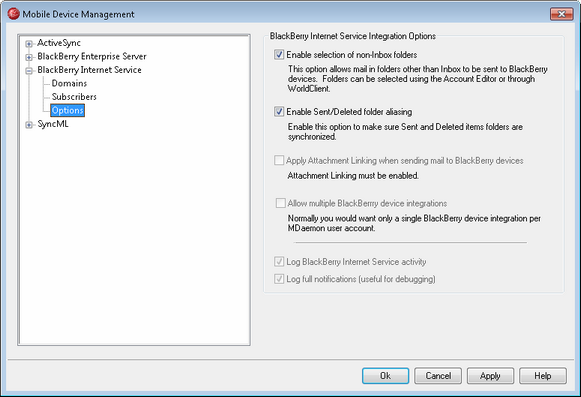
Task: Select the ActiveSync tree label
Action: tap(59, 43)
